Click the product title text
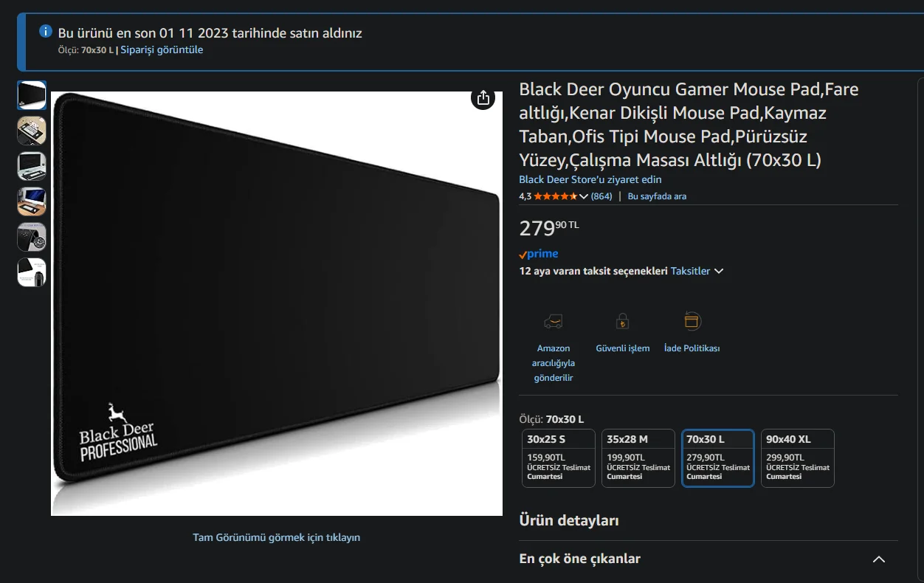924x583 pixels. pyautogui.click(x=689, y=125)
